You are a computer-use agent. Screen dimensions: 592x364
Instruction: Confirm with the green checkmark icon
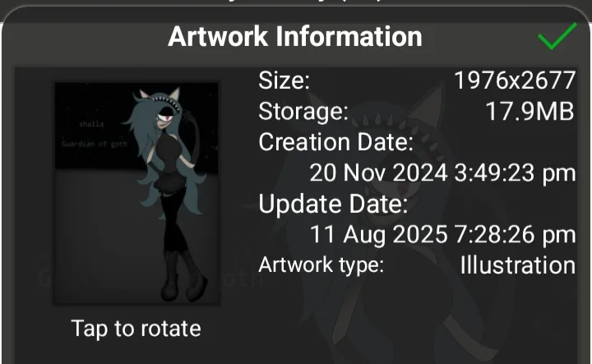[x=557, y=36]
